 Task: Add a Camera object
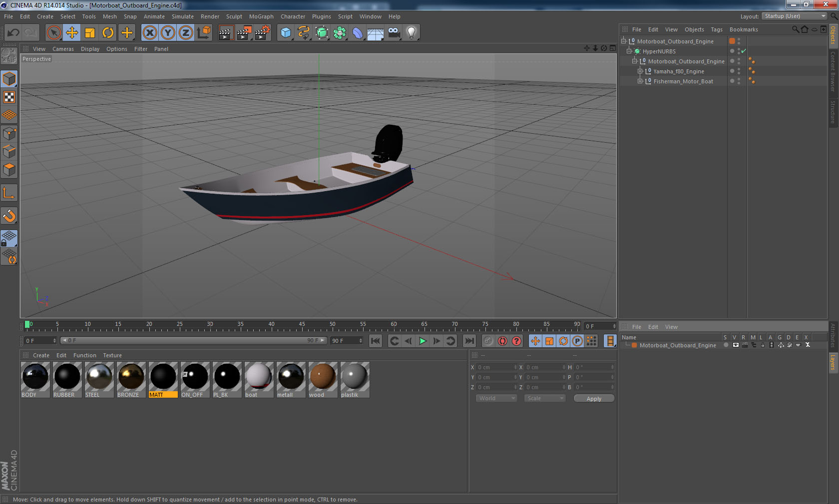[394, 33]
